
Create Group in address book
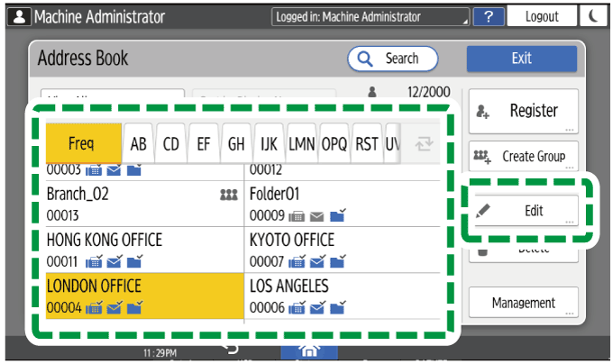(523, 156)
